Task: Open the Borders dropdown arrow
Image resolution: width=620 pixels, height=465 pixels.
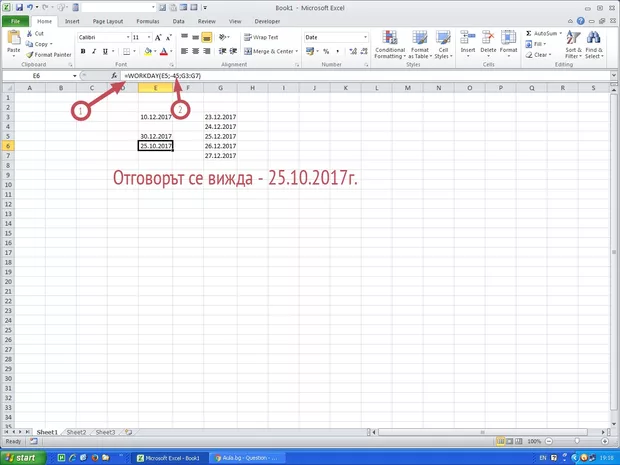Action: coord(134,51)
